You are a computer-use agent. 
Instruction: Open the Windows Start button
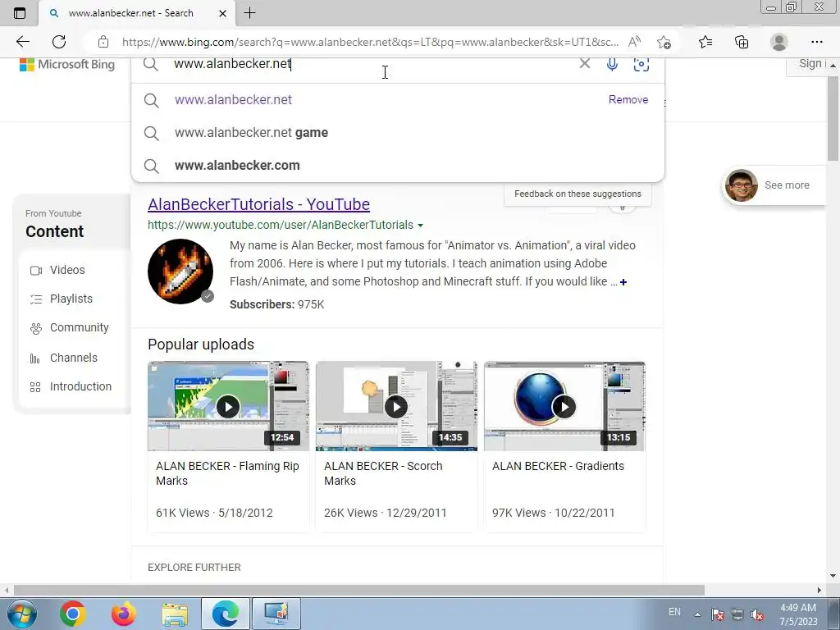pos(21,614)
